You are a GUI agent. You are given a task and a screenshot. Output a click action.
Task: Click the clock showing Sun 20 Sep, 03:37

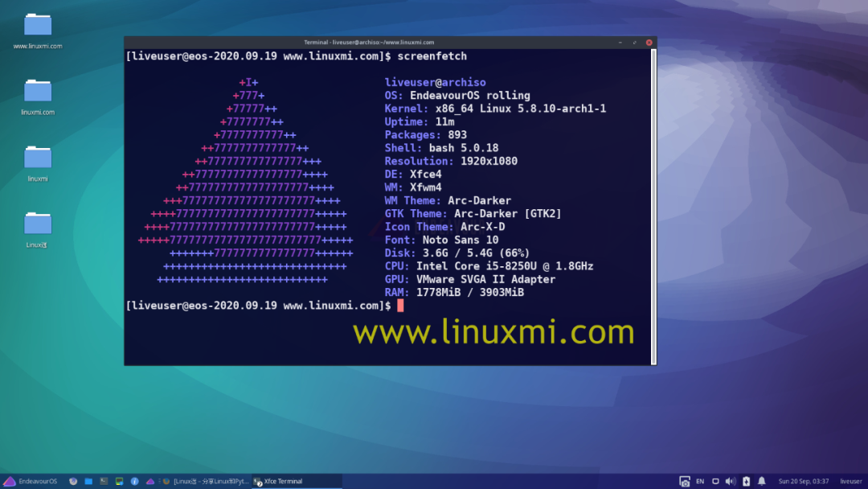tap(804, 481)
